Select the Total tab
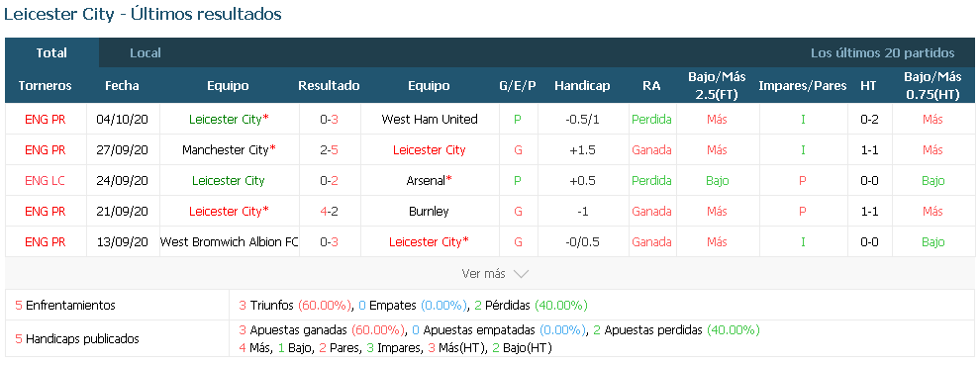The width and height of the screenshot is (980, 365). click(51, 53)
